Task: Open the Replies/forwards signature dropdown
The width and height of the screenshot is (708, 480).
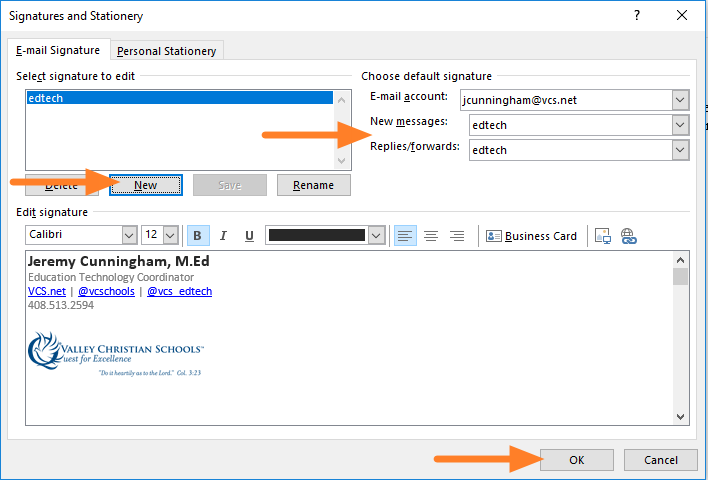Action: click(680, 150)
